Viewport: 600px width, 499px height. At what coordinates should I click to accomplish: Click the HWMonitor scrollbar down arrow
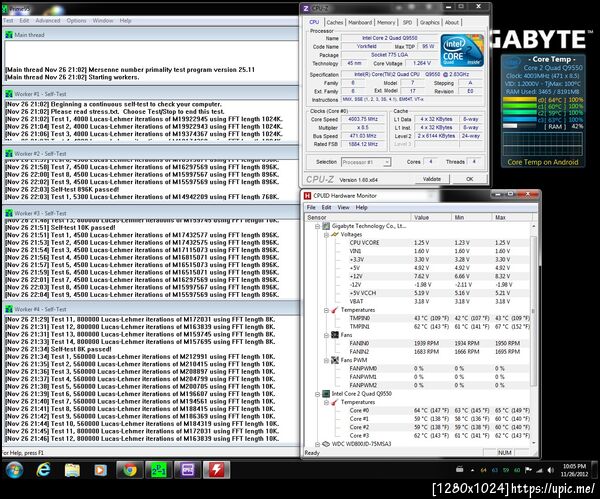[x=534, y=443]
